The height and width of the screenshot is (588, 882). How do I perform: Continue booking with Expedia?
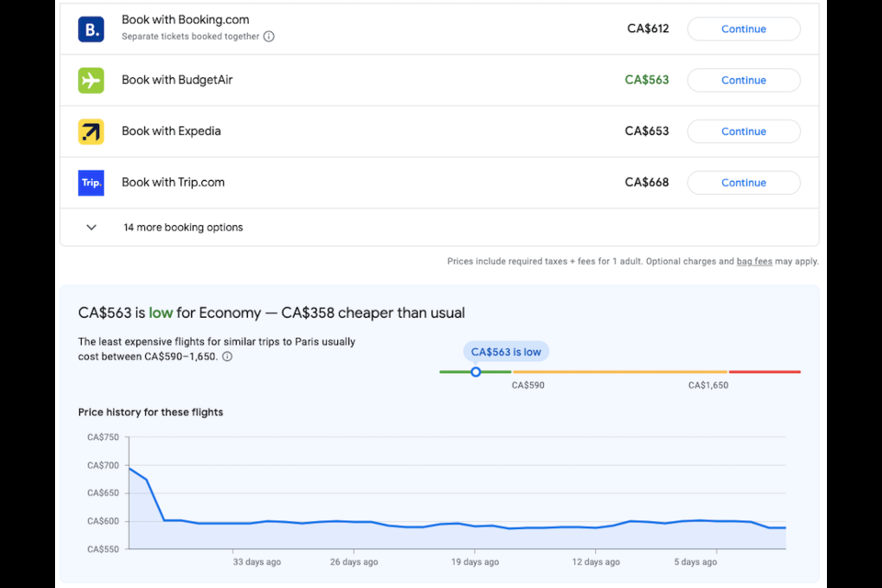pyautogui.click(x=743, y=131)
